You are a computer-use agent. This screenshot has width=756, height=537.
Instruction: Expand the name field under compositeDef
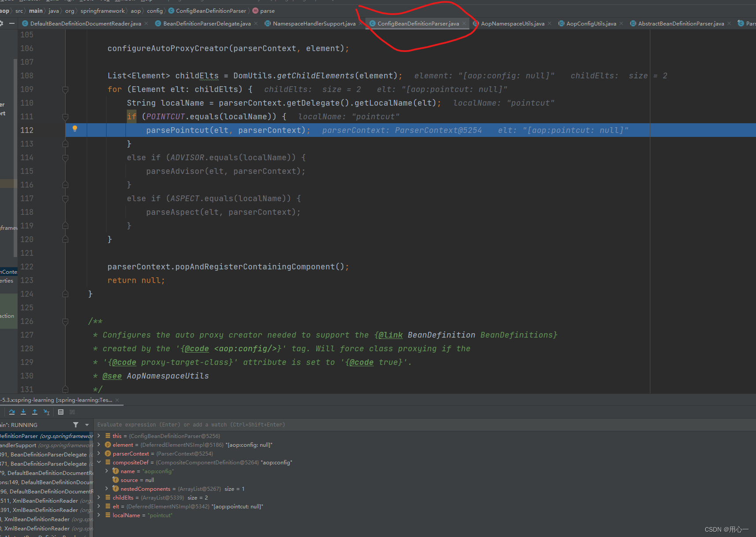107,471
